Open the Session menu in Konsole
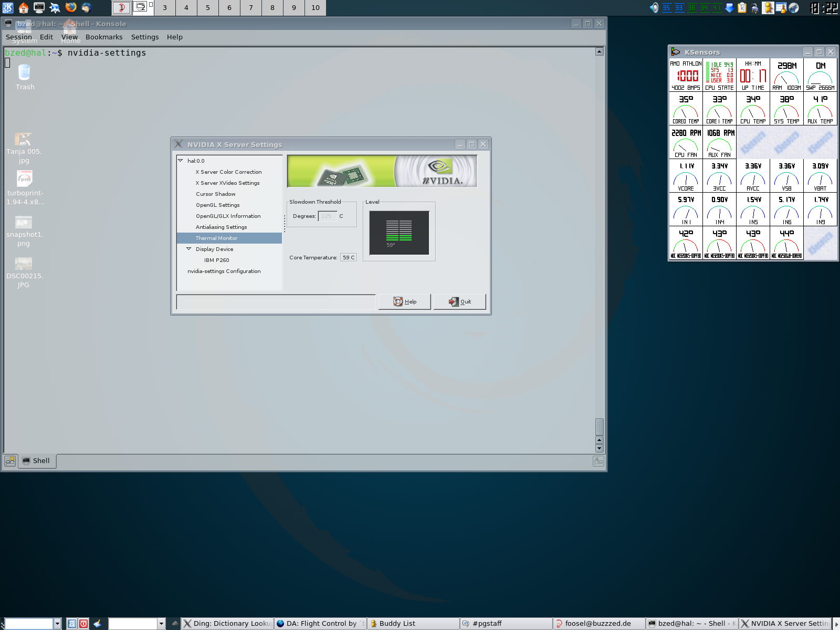Image resolution: width=840 pixels, height=630 pixels. [x=18, y=37]
